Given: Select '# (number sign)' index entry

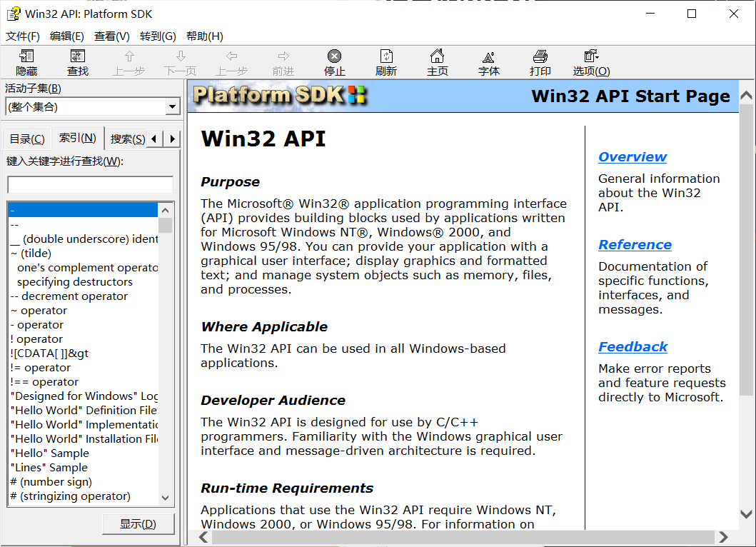Looking at the screenshot, I should coord(83,481).
